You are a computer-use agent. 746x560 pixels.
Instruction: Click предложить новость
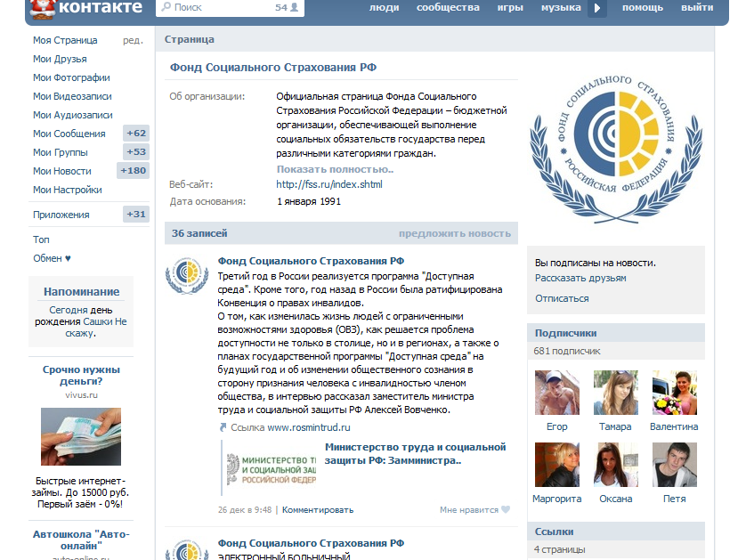[455, 233]
